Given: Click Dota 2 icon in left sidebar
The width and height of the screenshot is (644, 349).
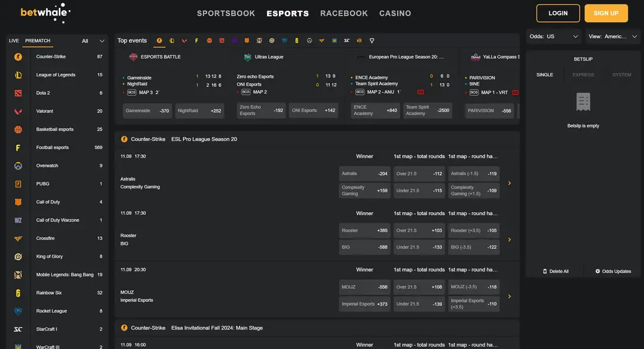Looking at the screenshot, I should tap(18, 93).
